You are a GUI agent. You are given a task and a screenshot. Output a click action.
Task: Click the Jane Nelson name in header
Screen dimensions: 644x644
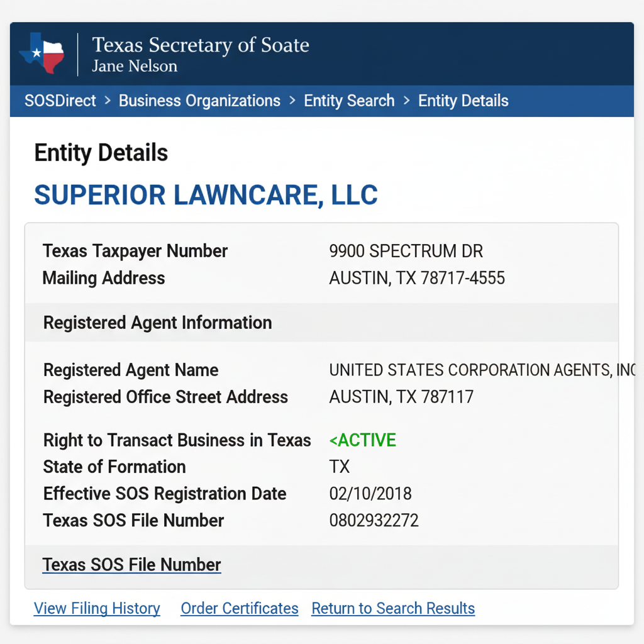[135, 66]
